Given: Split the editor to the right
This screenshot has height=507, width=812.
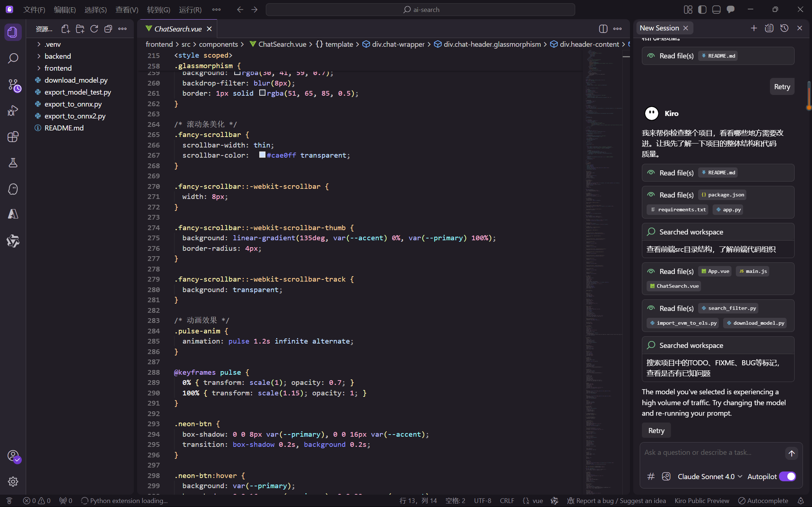Looking at the screenshot, I should tap(603, 29).
